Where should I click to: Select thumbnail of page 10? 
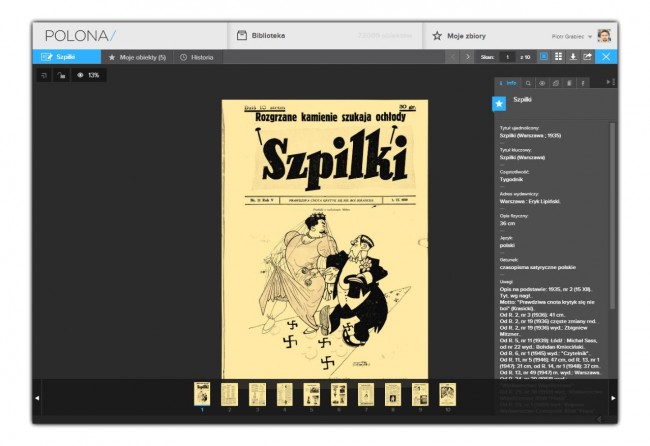(447, 394)
